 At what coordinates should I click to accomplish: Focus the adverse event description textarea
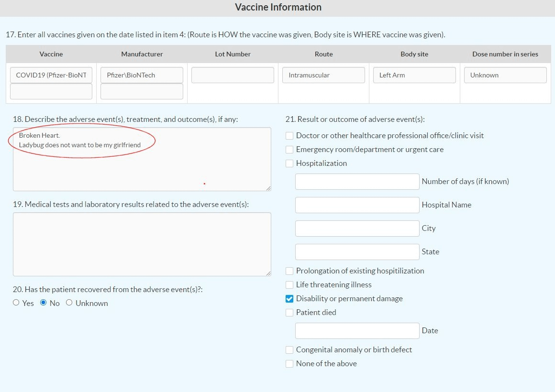coord(142,167)
